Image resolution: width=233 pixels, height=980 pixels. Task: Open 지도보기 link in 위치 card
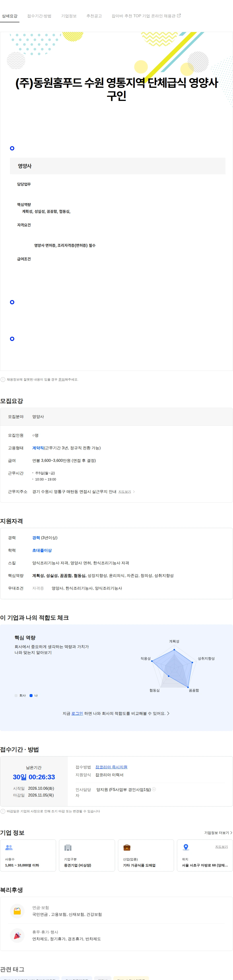[x=222, y=847]
